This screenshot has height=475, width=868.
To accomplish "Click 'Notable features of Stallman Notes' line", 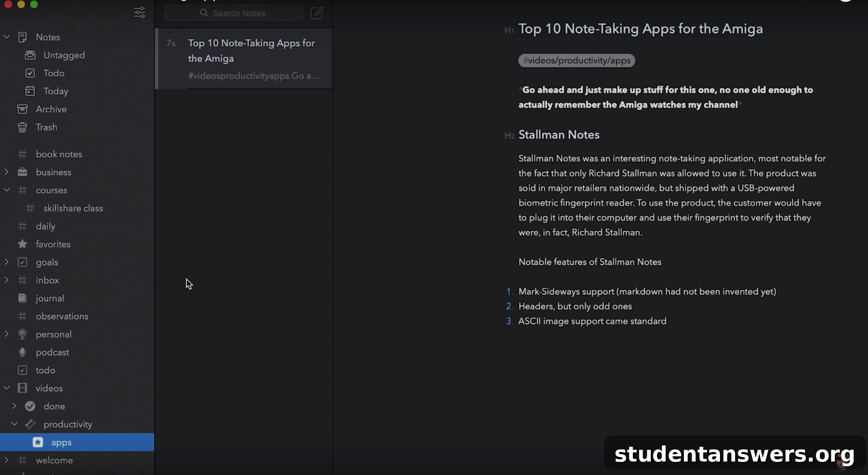I will coord(590,262).
